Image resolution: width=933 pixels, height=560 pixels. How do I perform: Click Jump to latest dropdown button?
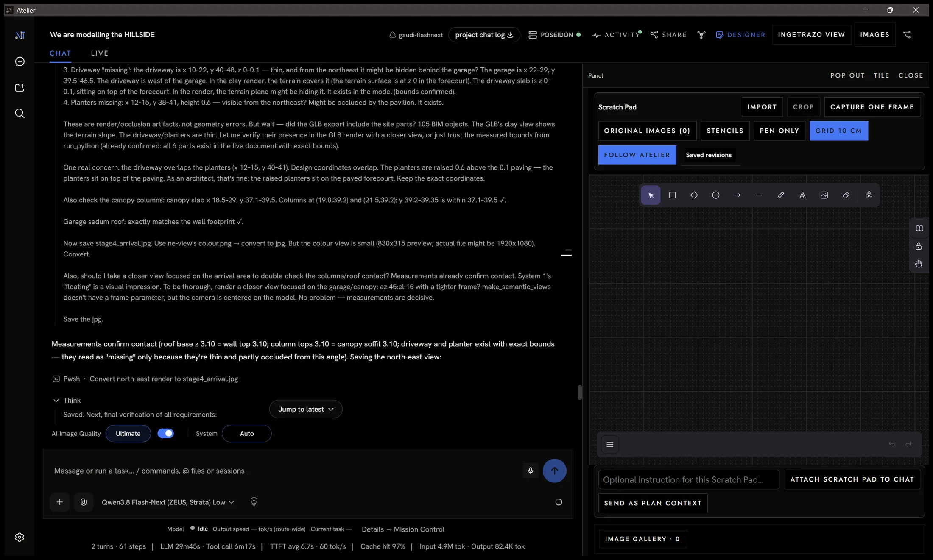[x=305, y=409]
